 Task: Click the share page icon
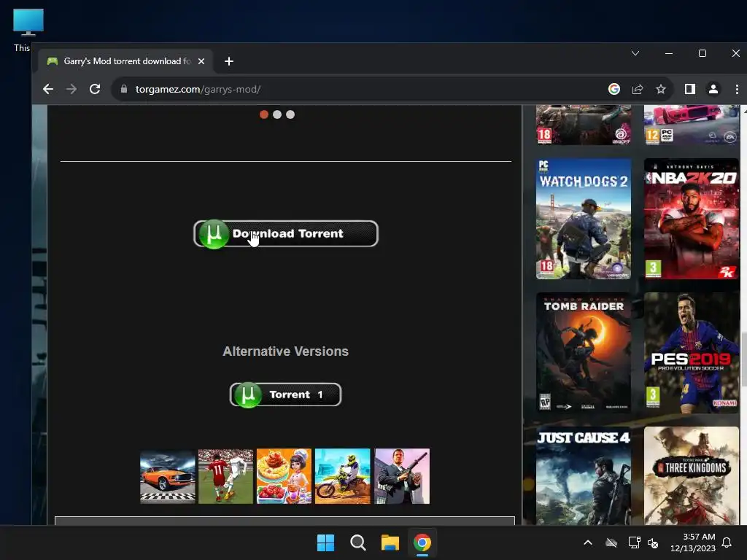coord(638,89)
